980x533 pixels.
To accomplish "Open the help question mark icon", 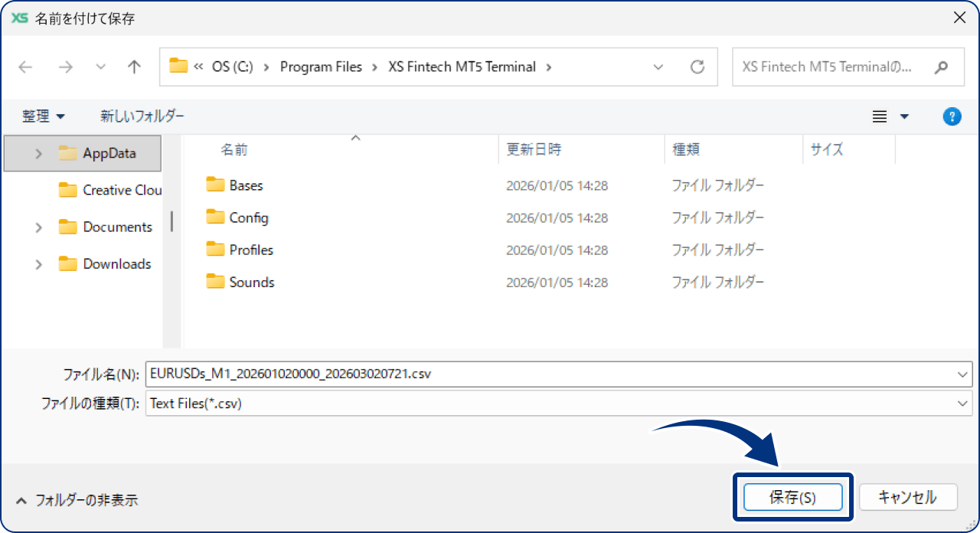I will 952,116.
